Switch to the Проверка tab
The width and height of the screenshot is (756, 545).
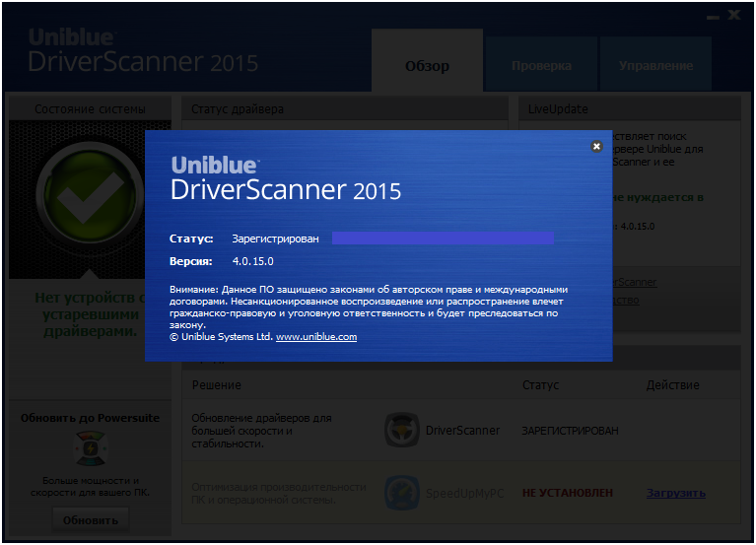click(x=541, y=65)
